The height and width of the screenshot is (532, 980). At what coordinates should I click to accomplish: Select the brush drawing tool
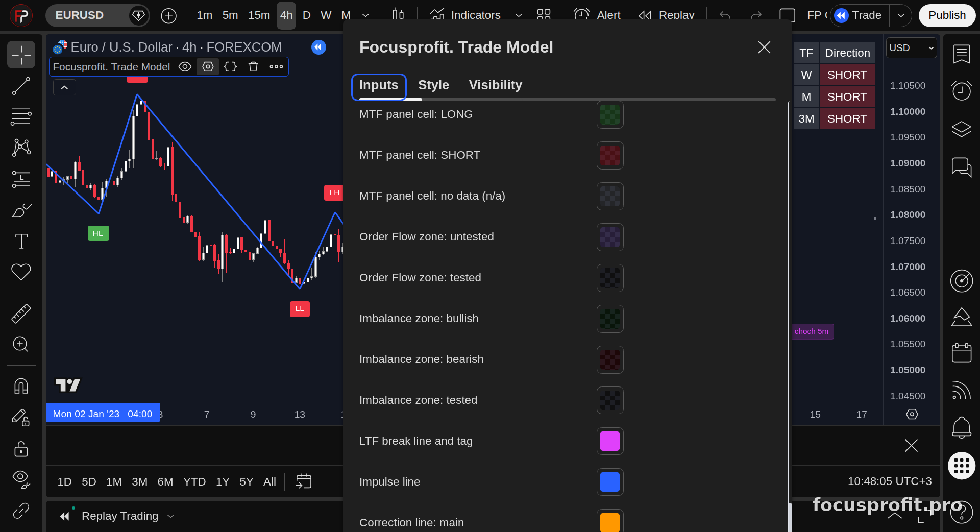click(21, 210)
